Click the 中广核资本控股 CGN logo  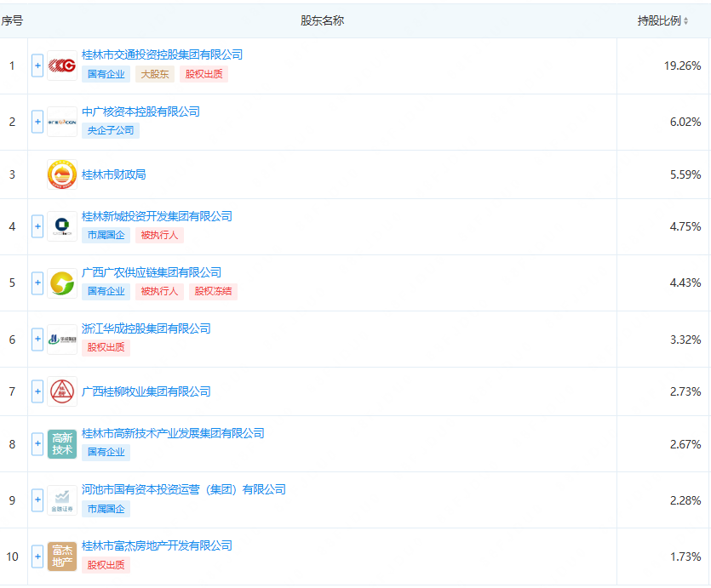(62, 122)
